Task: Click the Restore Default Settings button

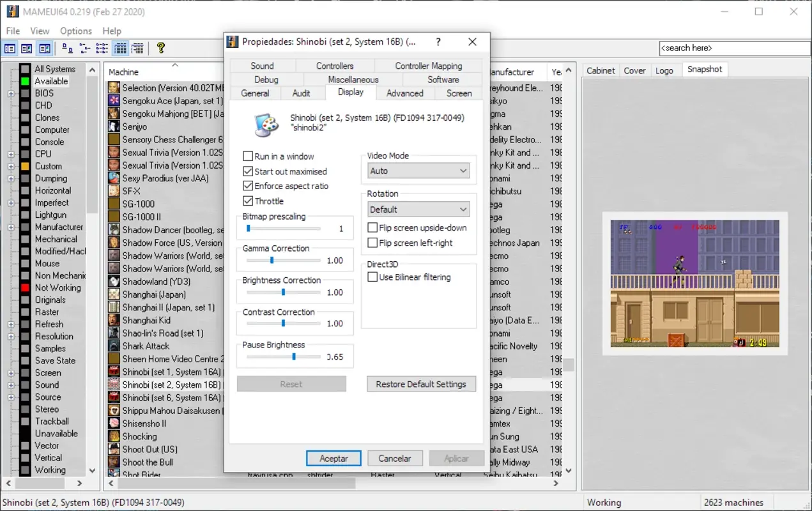Action: coord(421,384)
